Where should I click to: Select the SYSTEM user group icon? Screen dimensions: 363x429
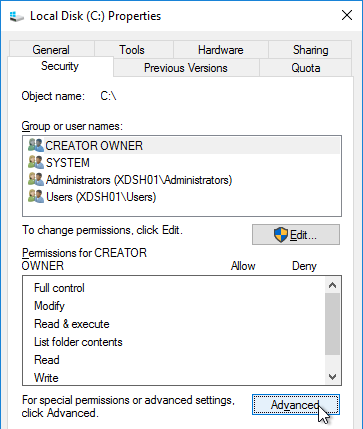point(36,162)
